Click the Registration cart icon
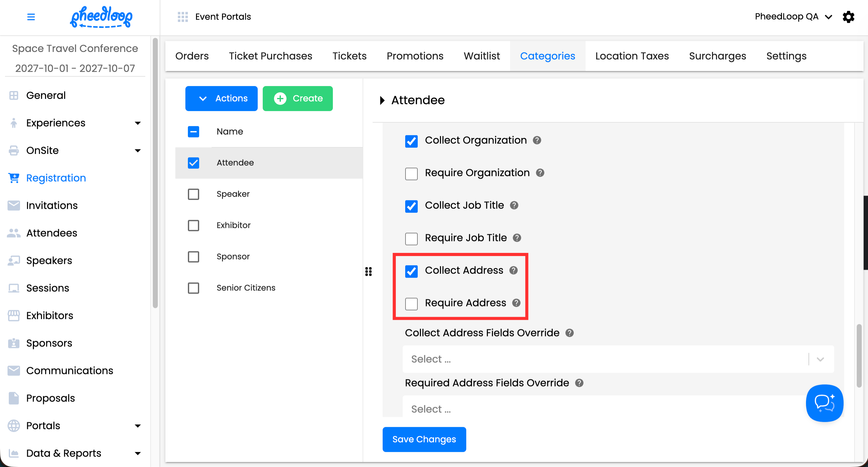This screenshot has height=467, width=868. (14, 178)
